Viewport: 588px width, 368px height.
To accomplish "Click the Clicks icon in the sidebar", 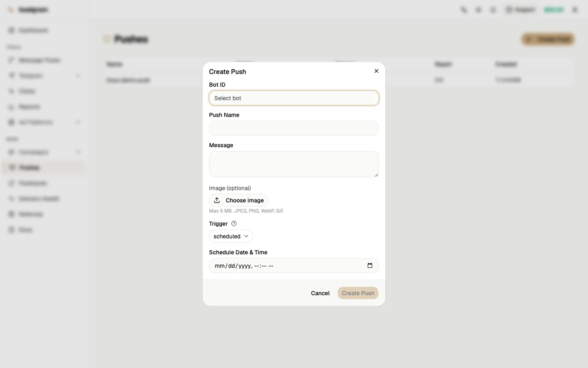I will pyautogui.click(x=11, y=91).
